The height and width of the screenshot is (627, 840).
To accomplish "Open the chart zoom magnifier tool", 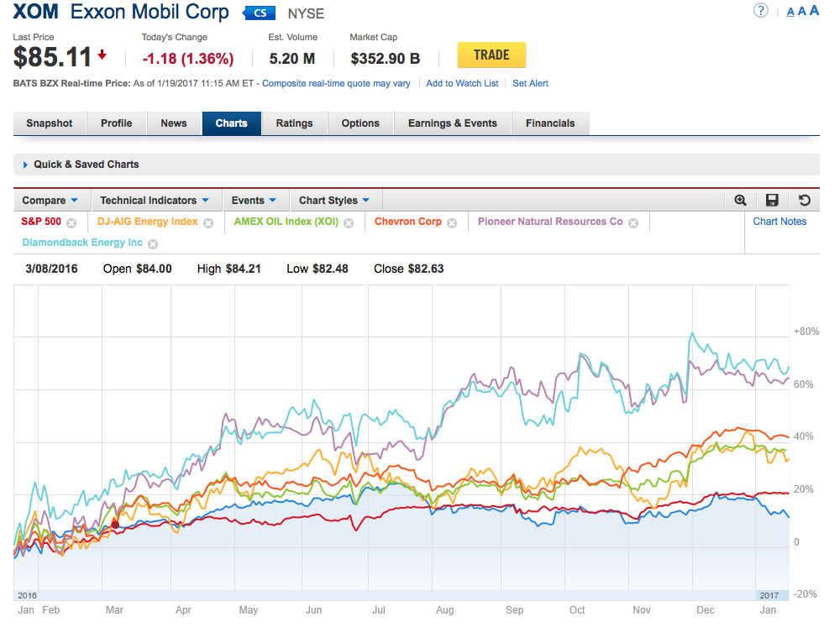I will [741, 200].
